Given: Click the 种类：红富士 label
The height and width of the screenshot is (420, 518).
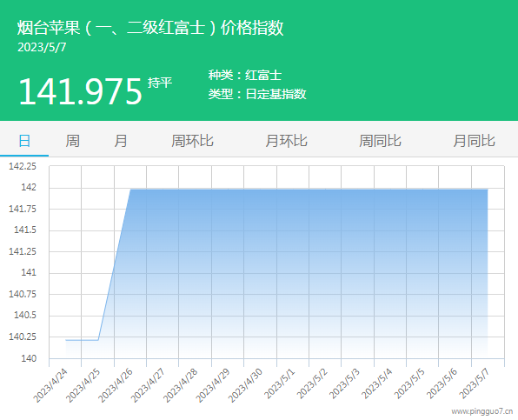Looking at the screenshot, I should (245, 76).
